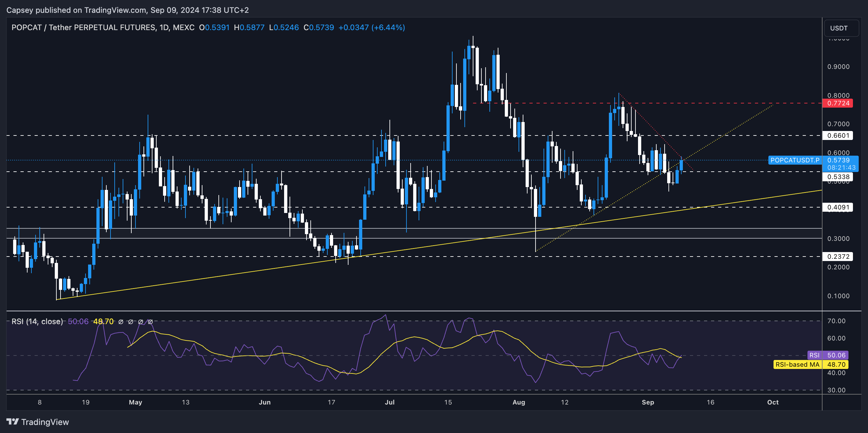Click Sep label on the time axis
Viewport: 868px width, 433px height.
click(x=649, y=402)
